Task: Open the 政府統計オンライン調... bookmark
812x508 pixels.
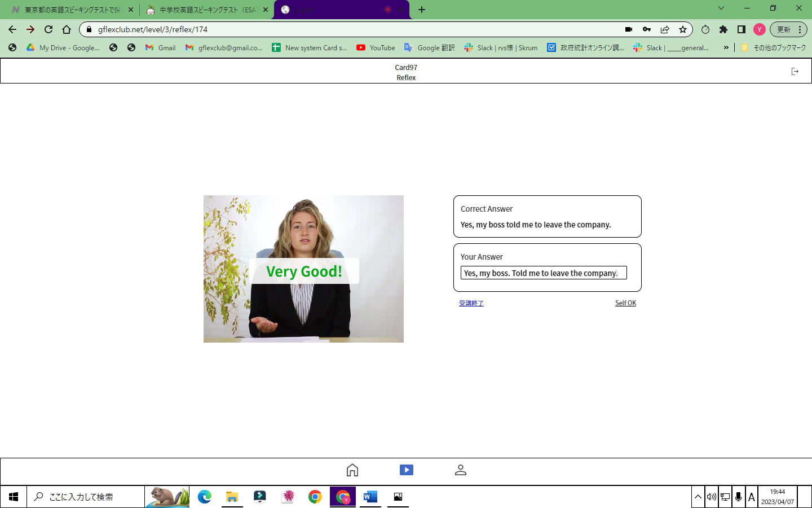Action: tap(586, 48)
